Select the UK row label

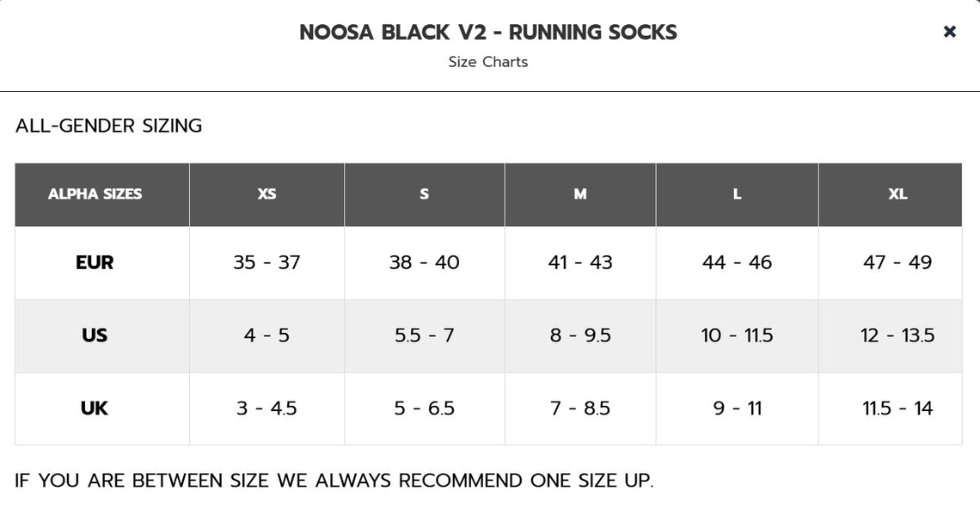95,408
